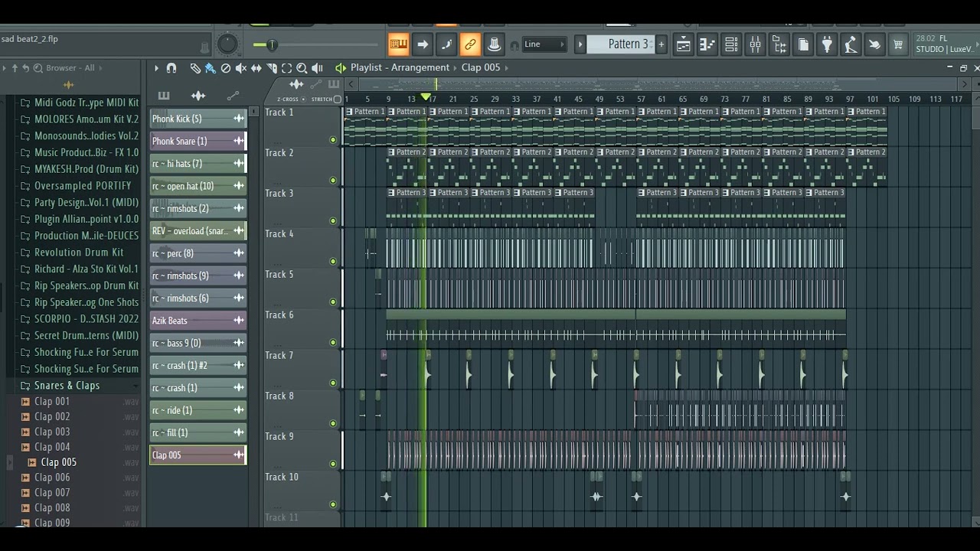Mute Track 1 using its green dot
The image size is (980, 551).
click(x=333, y=140)
